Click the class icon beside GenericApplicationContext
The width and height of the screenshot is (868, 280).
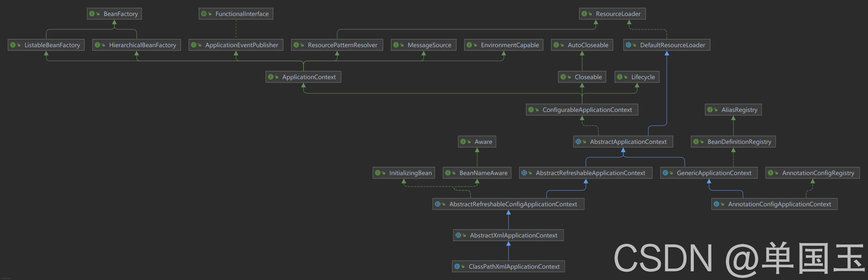[665, 173]
